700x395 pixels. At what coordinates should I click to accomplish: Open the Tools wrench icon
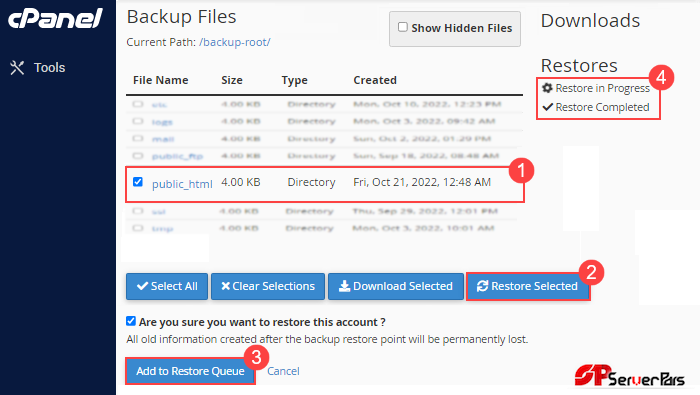17,68
